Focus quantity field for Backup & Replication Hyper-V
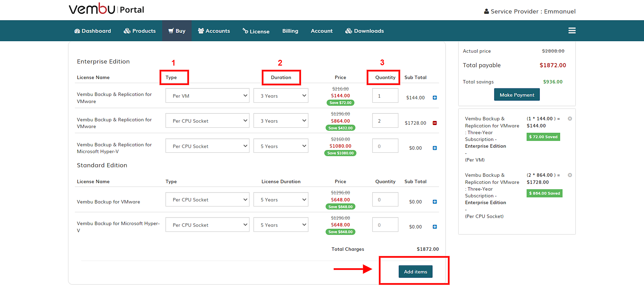 (x=385, y=146)
